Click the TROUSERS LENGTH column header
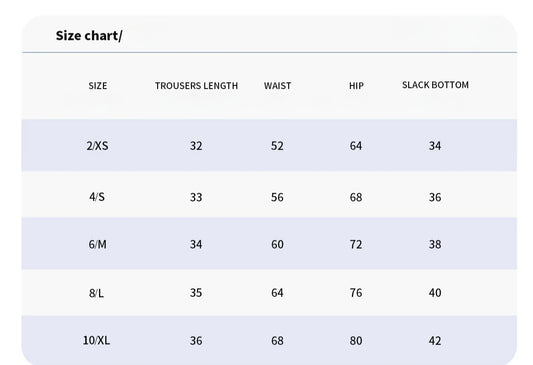533x365 pixels. click(196, 86)
